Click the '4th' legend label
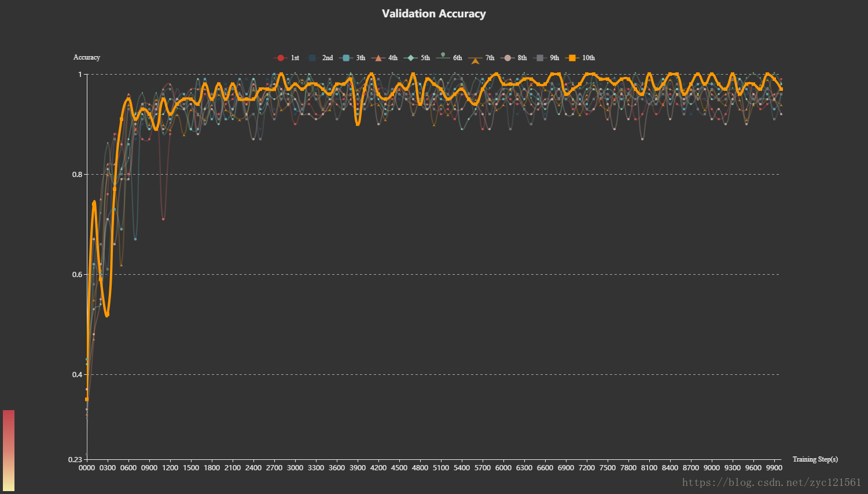 coord(393,58)
